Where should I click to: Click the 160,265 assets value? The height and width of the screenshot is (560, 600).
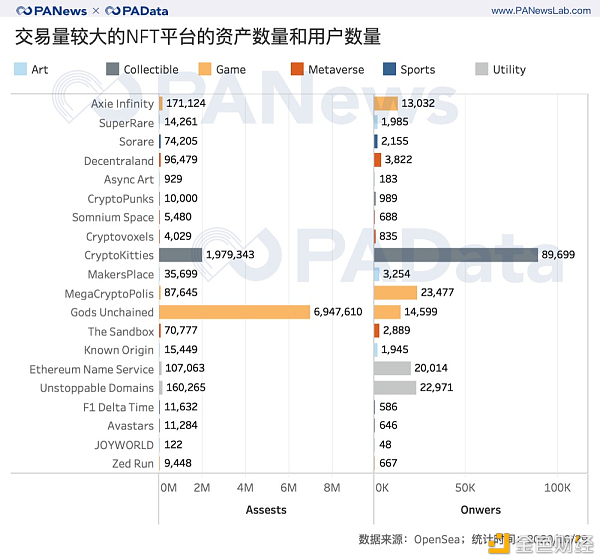(x=186, y=388)
